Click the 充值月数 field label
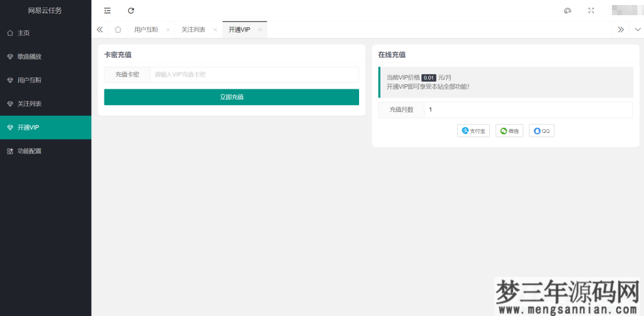644x316 pixels. click(401, 110)
